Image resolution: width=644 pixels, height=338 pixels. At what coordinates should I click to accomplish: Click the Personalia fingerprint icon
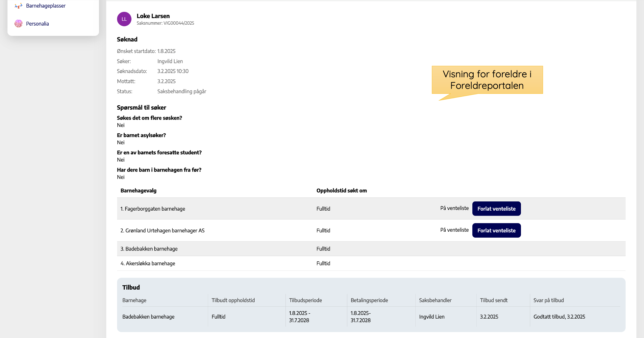click(x=18, y=24)
